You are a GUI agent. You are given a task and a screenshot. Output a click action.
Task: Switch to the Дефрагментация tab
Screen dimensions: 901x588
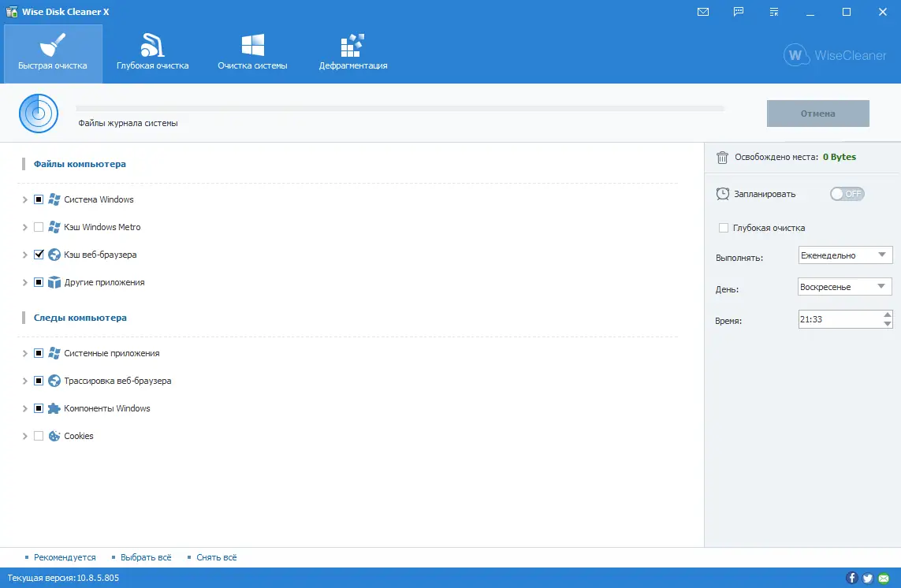[x=353, y=54]
